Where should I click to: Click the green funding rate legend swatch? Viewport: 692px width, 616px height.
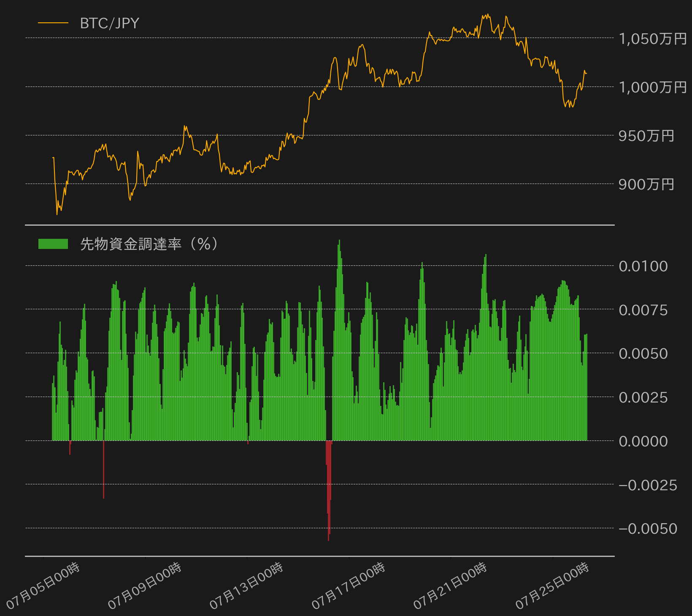pos(53,244)
